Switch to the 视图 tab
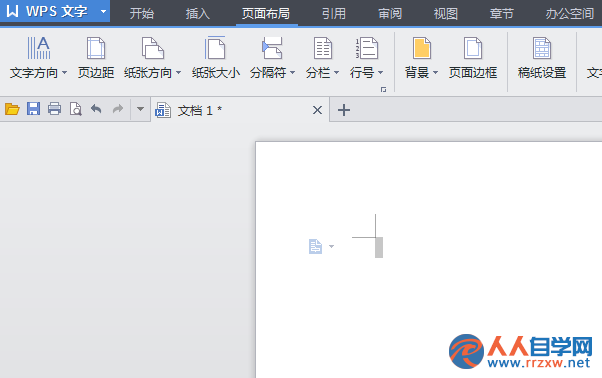602x378 pixels. pos(446,13)
